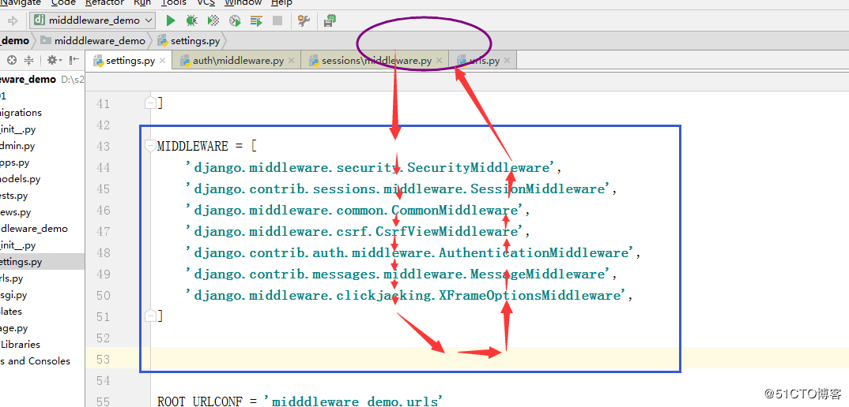This screenshot has width=849, height=407.
Task: Select project root midddleware_demo D:\ row
Action: point(42,80)
